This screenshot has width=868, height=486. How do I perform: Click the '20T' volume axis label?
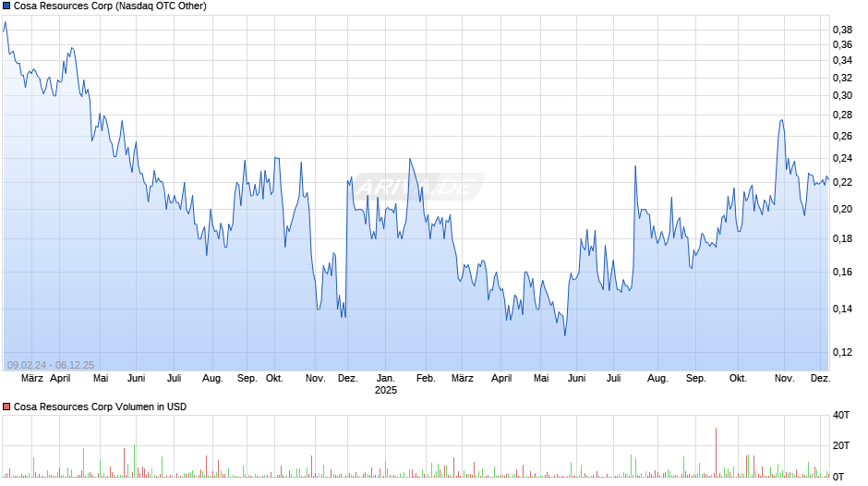click(841, 445)
